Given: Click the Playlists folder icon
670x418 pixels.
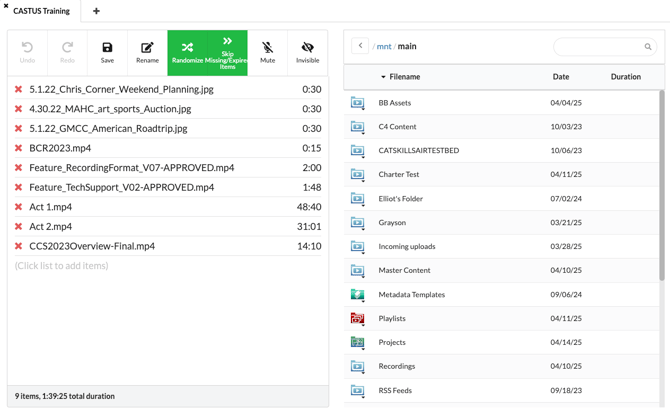Looking at the screenshot, I should (x=357, y=319).
